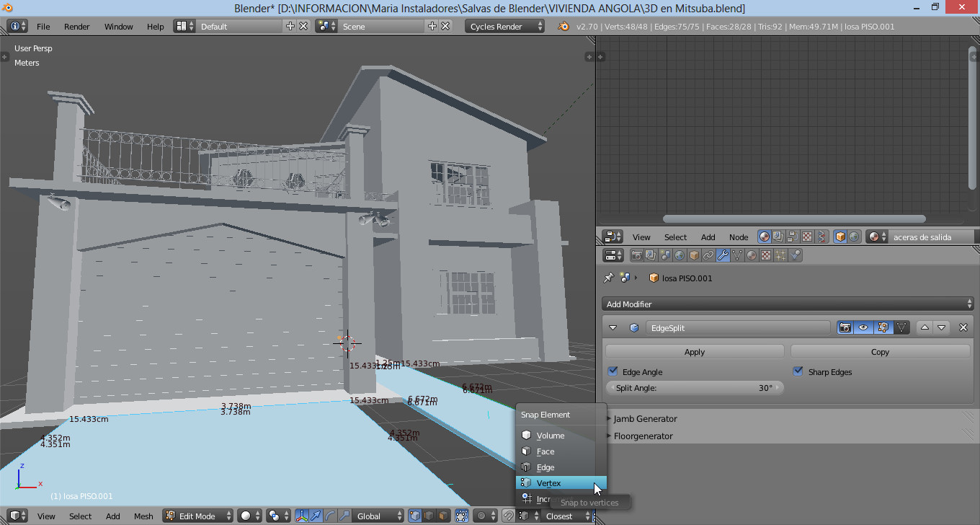Enable the rotate manipulator icon
The width and height of the screenshot is (980, 525).
coord(330,516)
